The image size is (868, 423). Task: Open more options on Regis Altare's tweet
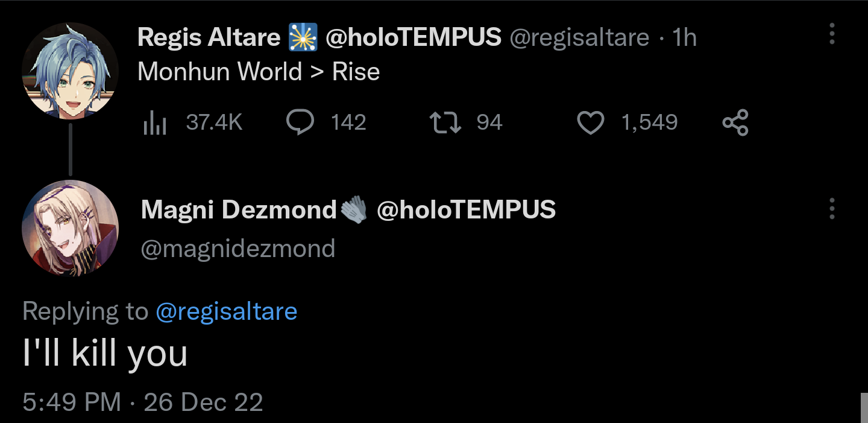coord(832,34)
